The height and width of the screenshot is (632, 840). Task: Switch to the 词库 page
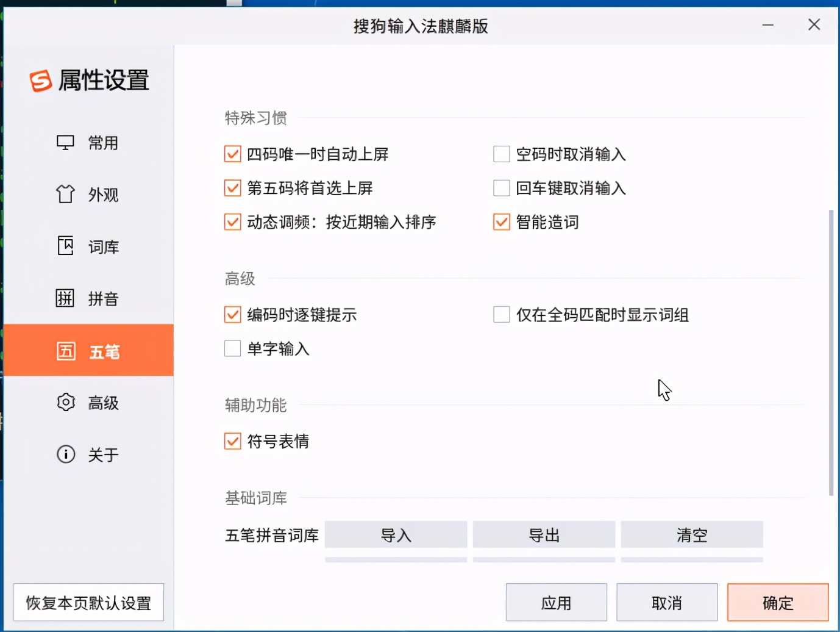89,246
